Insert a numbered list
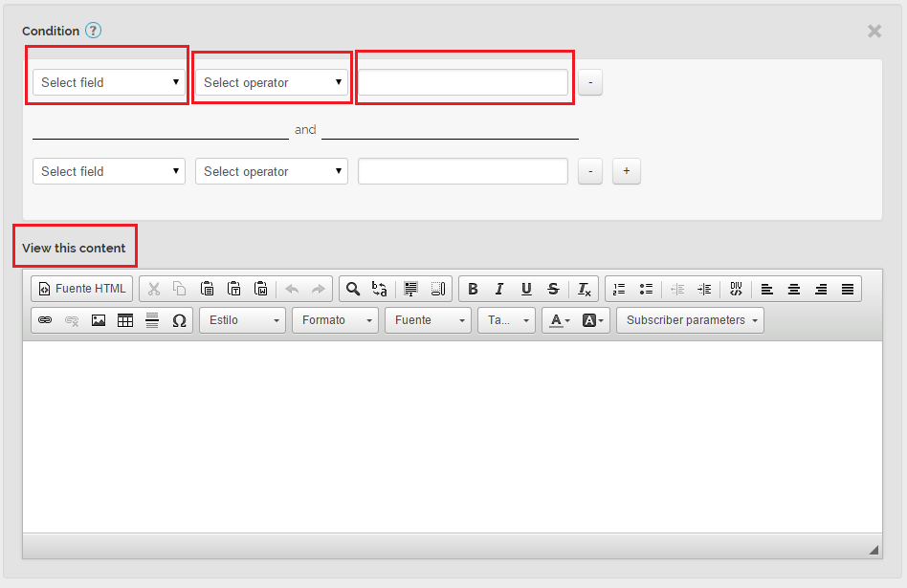Viewport: 907px width, 588px height. click(619, 289)
